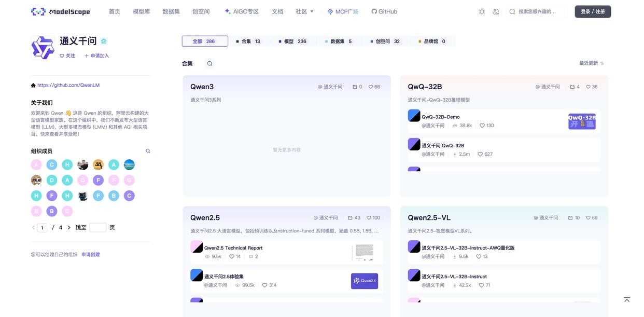The image size is (644, 317).
Task: Click the 登录 / 注册 button
Action: 593,11
